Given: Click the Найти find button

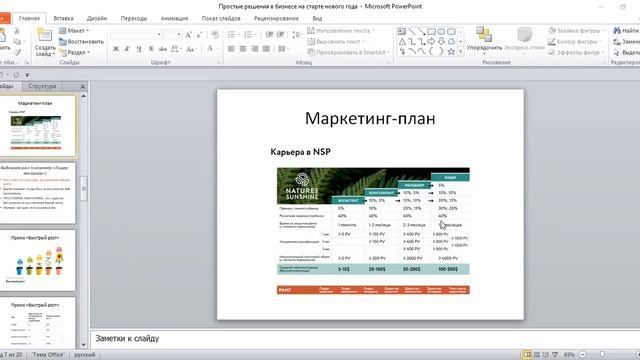Looking at the screenshot, I should point(626,31).
